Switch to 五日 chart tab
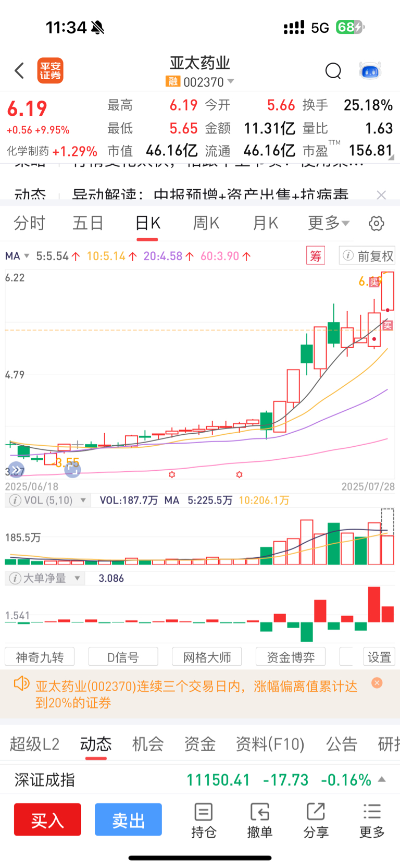 coord(88,223)
